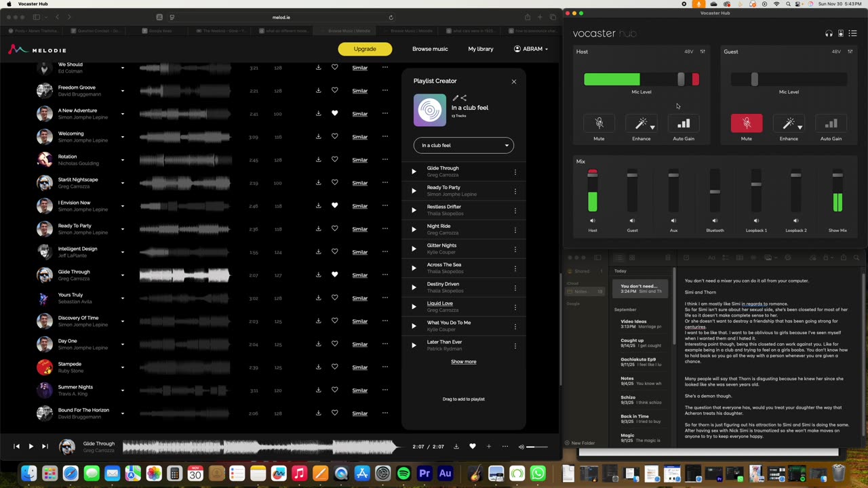Image resolution: width=868 pixels, height=488 pixels.
Task: Open Browse music in Melodie nav
Action: 430,49
